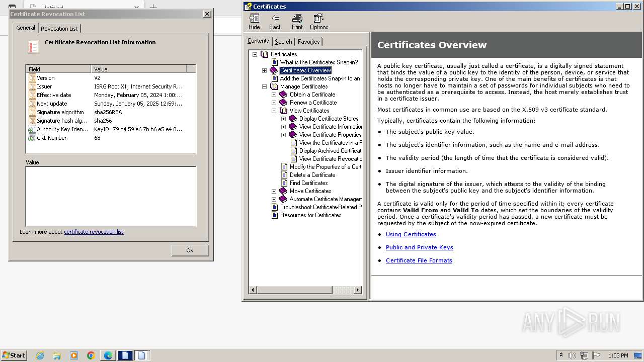Click the page icon for Find Certificates
644x362 pixels.
click(x=284, y=183)
